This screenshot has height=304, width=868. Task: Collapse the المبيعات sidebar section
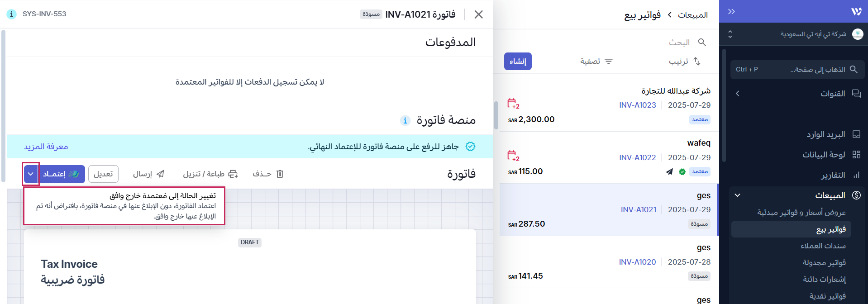738,195
